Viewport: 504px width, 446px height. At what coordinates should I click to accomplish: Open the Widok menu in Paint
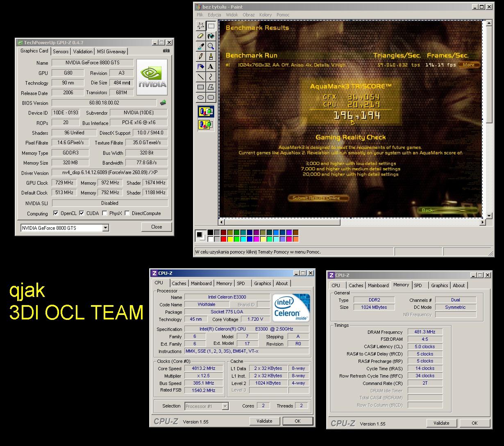pyautogui.click(x=232, y=15)
